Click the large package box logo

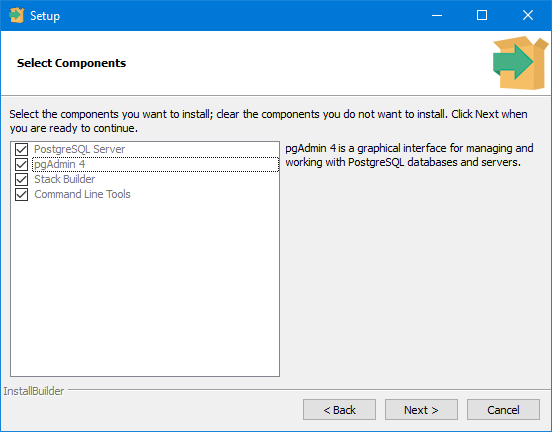520,63
